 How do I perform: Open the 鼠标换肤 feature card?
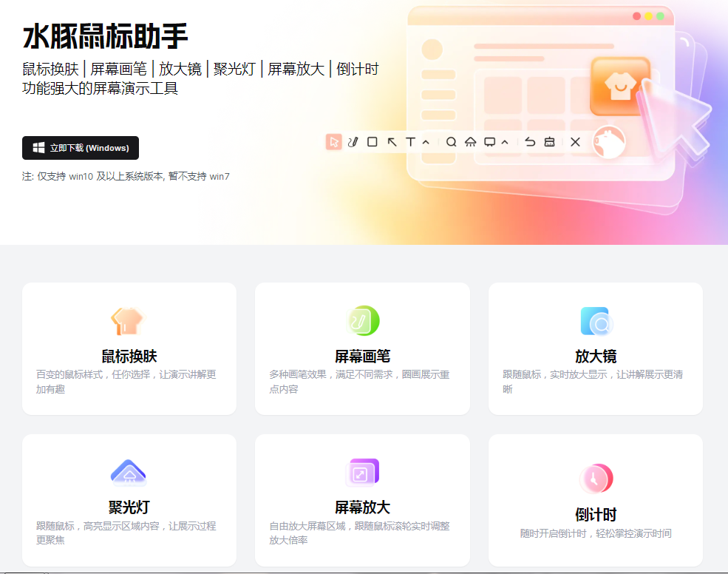[x=129, y=348]
